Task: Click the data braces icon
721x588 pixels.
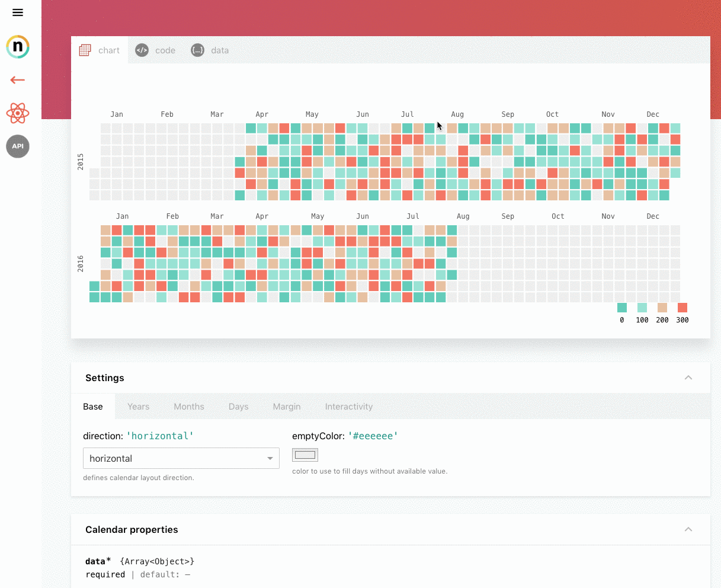Action: coord(197,50)
